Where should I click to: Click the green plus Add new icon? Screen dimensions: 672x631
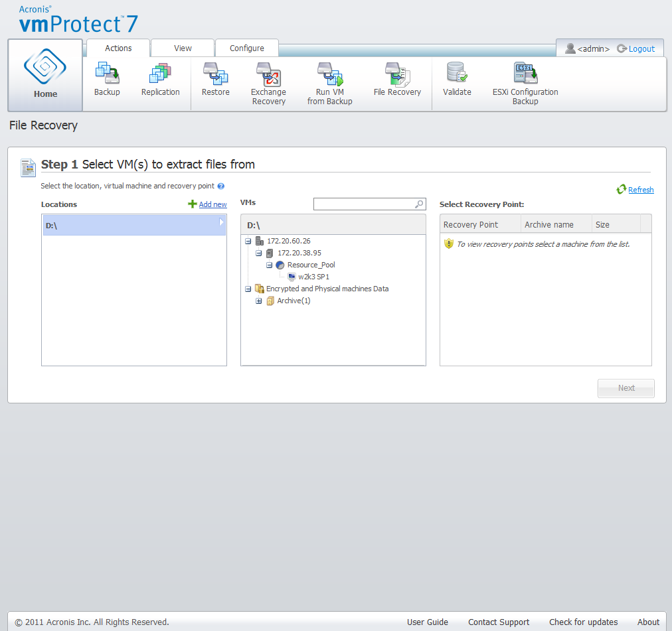(193, 204)
